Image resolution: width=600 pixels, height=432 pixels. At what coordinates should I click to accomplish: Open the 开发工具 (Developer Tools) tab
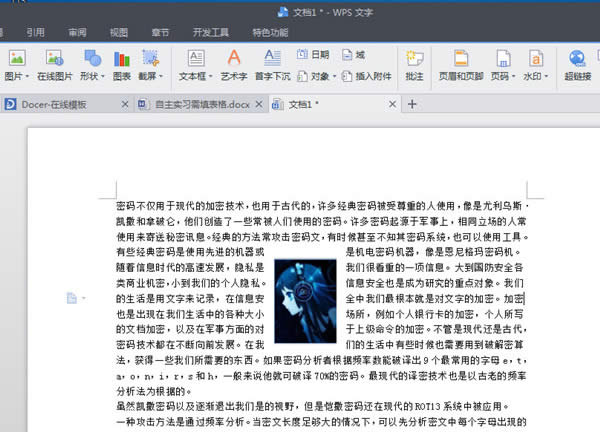point(211,32)
